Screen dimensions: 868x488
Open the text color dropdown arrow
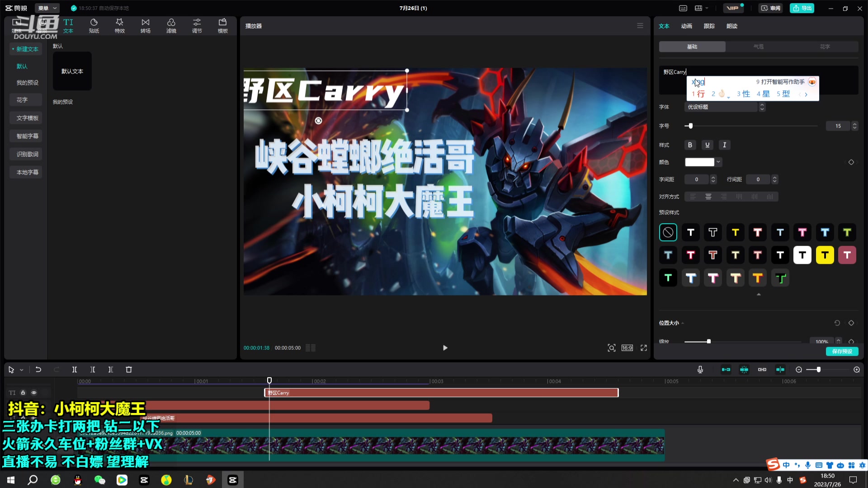click(x=718, y=162)
